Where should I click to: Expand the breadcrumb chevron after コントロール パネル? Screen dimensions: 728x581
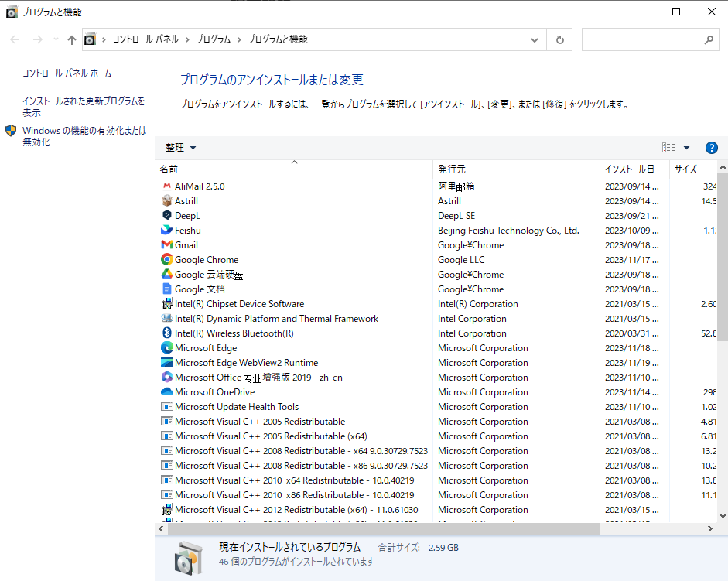[x=187, y=39]
